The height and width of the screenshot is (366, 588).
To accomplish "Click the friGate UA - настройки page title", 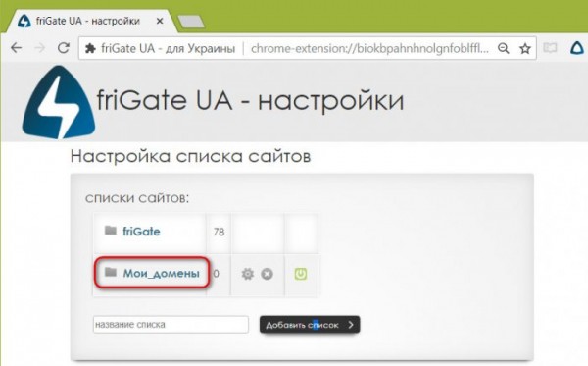I will click(251, 101).
